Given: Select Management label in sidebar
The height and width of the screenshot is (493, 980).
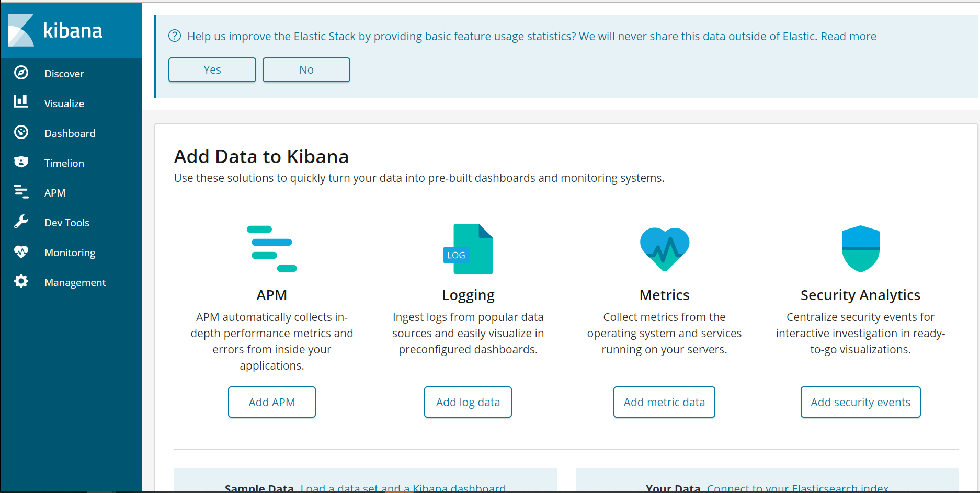Looking at the screenshot, I should (75, 282).
